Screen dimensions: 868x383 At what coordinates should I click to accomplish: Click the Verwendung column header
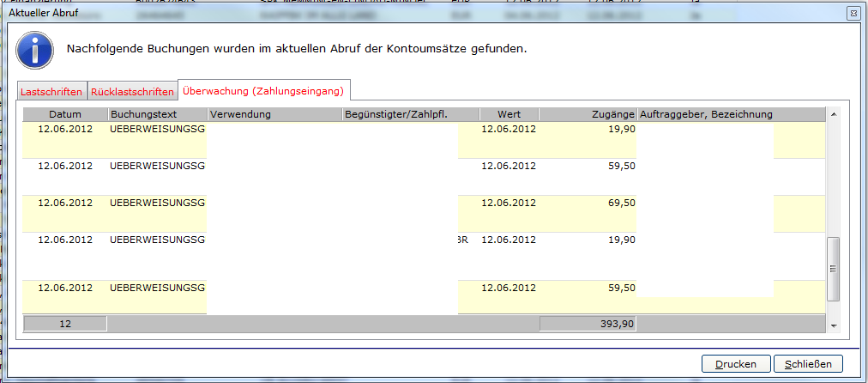pos(274,115)
